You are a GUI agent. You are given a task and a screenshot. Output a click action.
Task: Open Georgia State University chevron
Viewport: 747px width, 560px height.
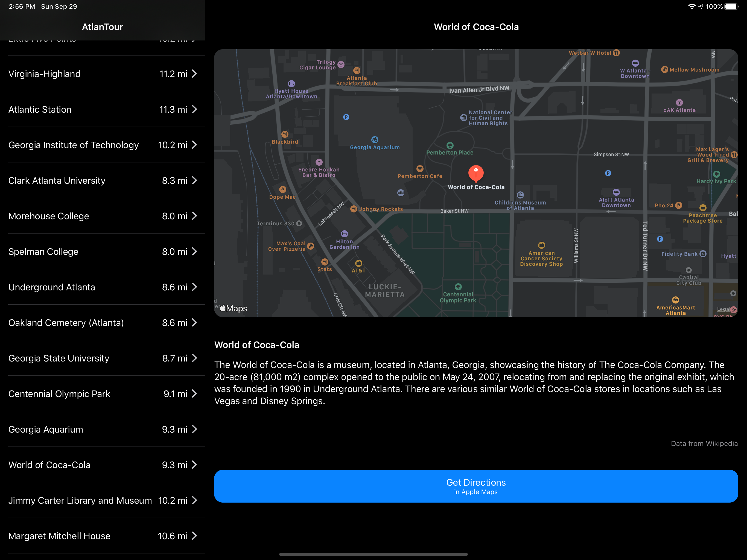[x=194, y=358]
